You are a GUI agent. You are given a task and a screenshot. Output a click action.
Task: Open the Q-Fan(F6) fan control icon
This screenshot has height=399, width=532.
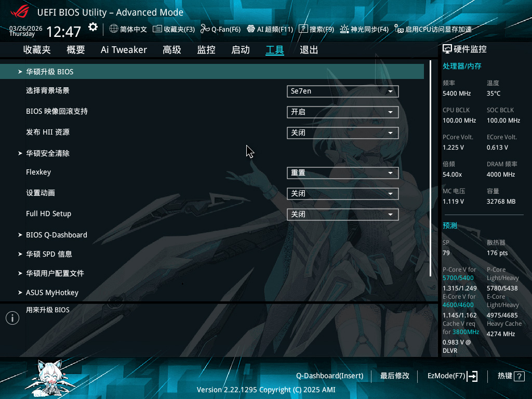pos(204,29)
